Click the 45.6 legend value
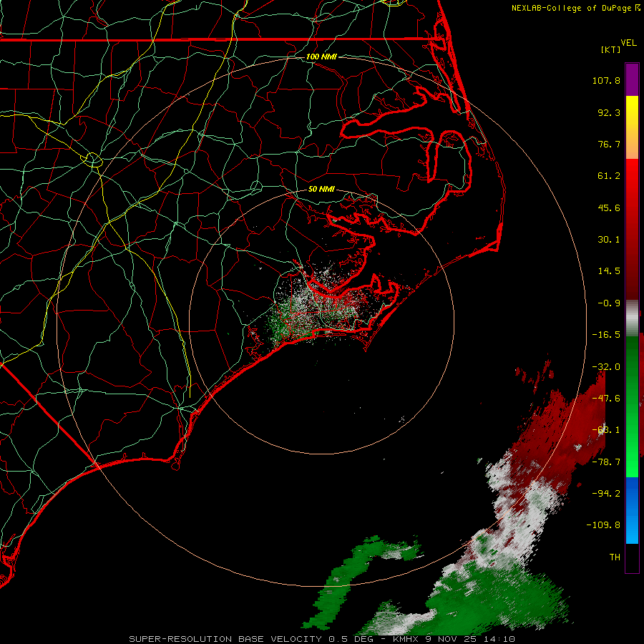The width and height of the screenshot is (644, 644). (609, 208)
